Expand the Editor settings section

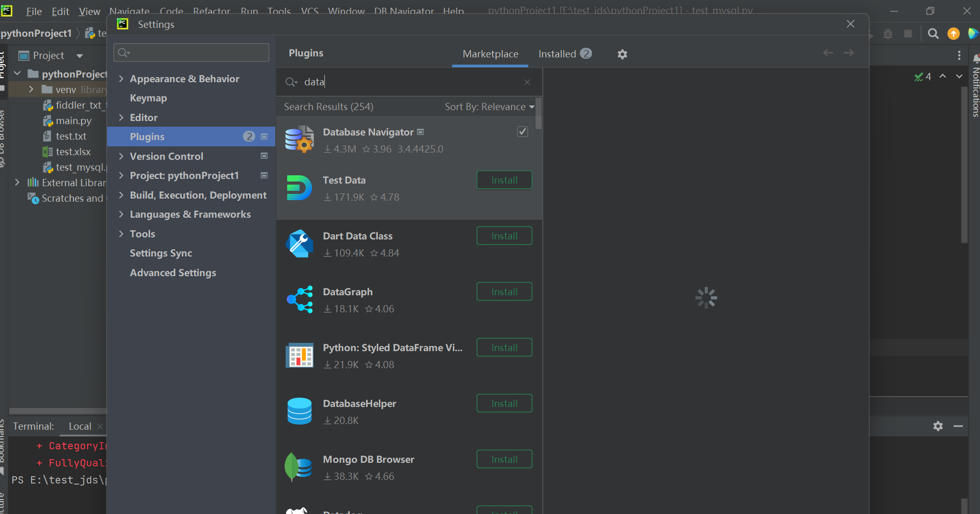coord(121,117)
